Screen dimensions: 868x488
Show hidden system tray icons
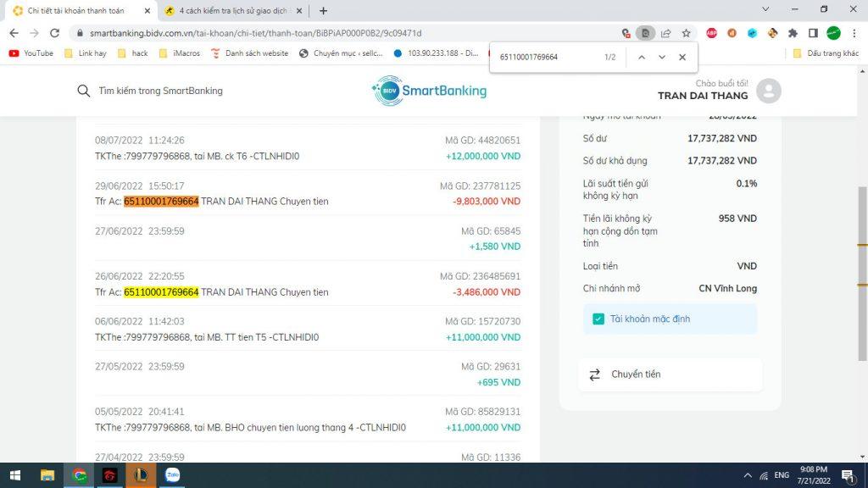point(745,475)
